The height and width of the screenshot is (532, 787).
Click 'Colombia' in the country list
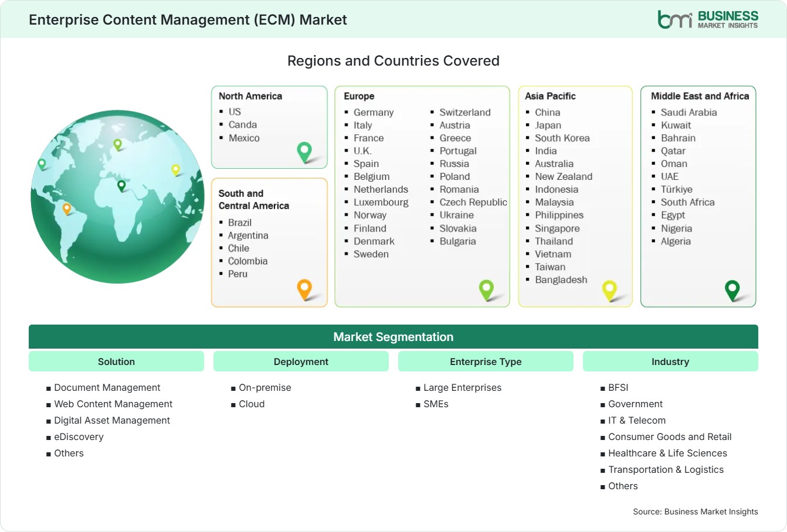coord(247,261)
